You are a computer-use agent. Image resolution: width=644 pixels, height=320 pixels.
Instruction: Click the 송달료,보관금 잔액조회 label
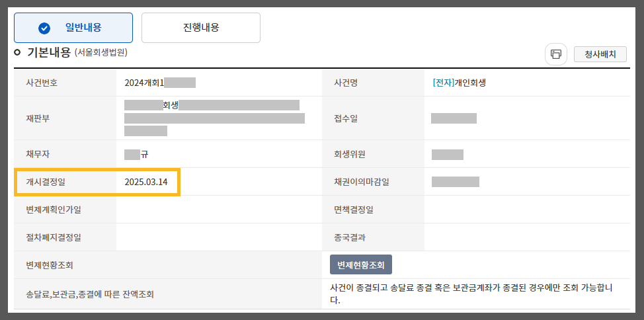[x=89, y=294]
